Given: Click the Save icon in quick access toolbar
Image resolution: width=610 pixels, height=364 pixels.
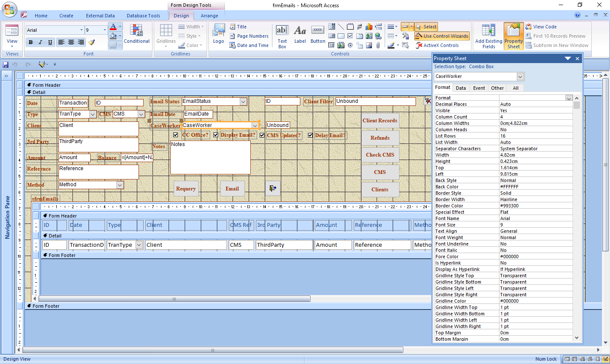Looking at the screenshot, I should pyautogui.click(x=6, y=65).
